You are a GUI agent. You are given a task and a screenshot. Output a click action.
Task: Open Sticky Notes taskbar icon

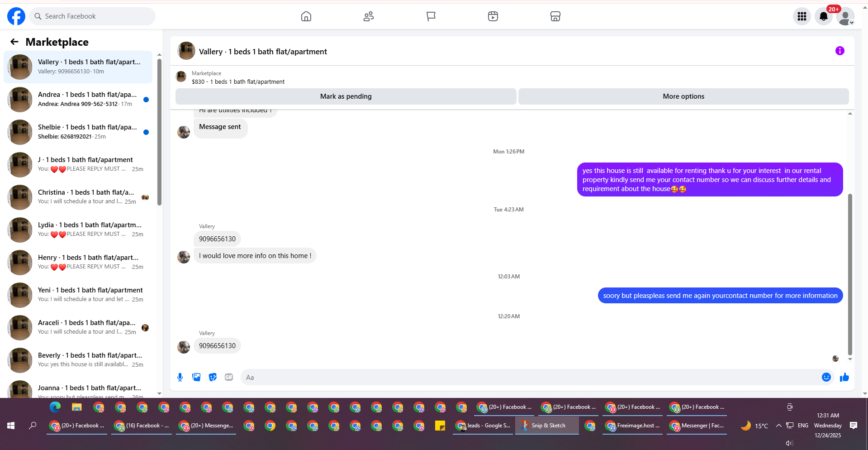[x=440, y=426]
